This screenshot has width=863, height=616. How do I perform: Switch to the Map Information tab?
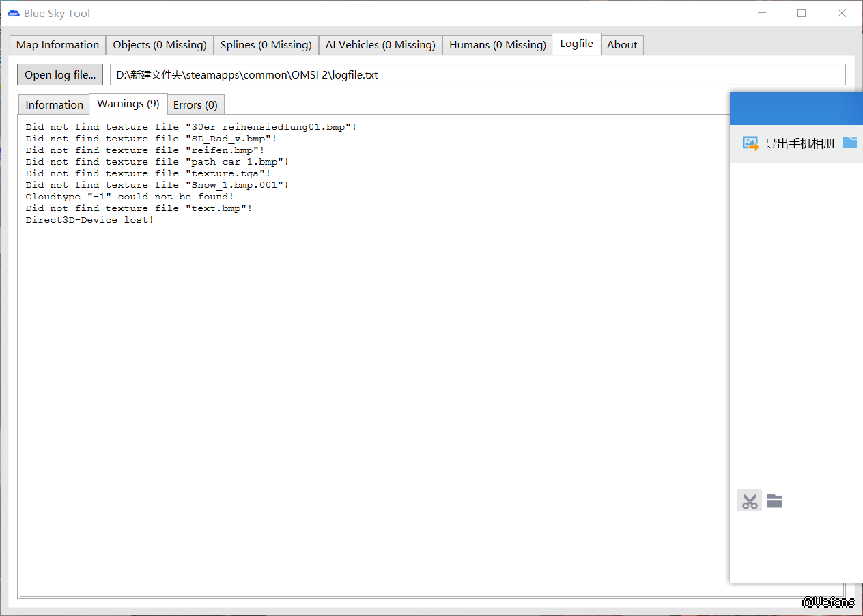click(x=57, y=45)
